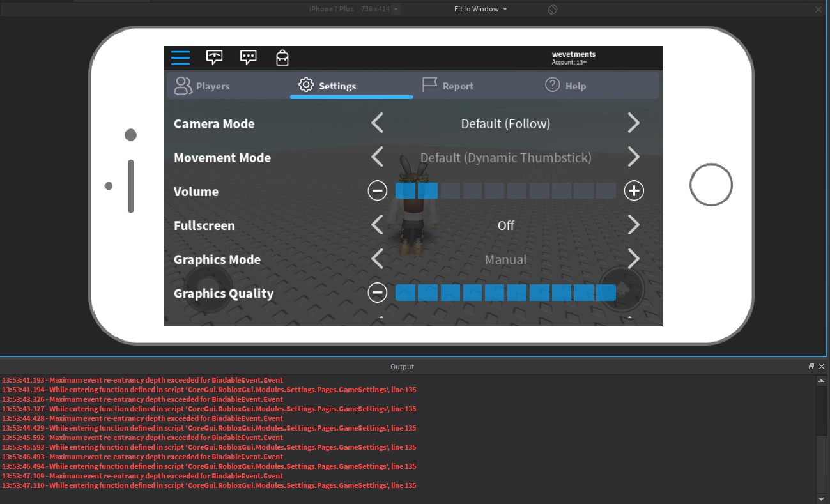The width and height of the screenshot is (830, 504).
Task: Click the device rotate orientation icon
Action: point(553,9)
